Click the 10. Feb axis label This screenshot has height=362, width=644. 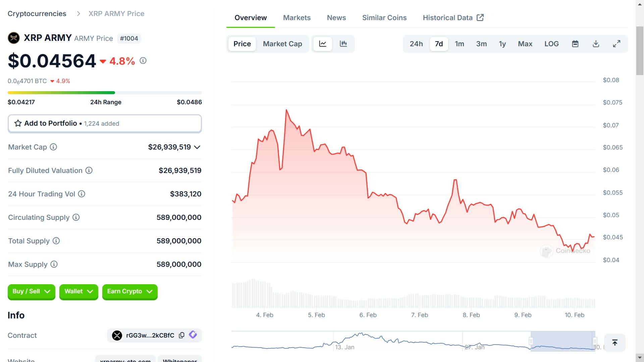point(575,315)
